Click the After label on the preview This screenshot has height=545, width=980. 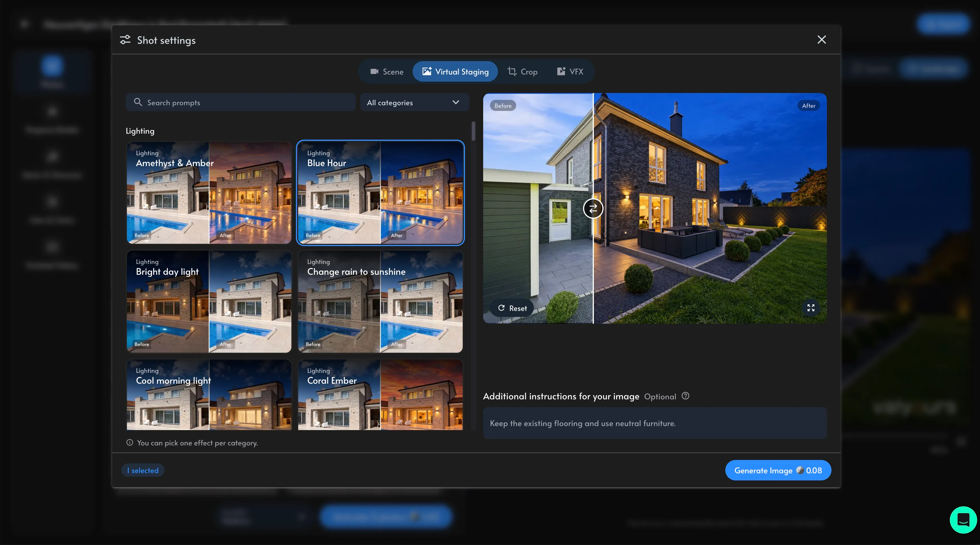tap(808, 106)
